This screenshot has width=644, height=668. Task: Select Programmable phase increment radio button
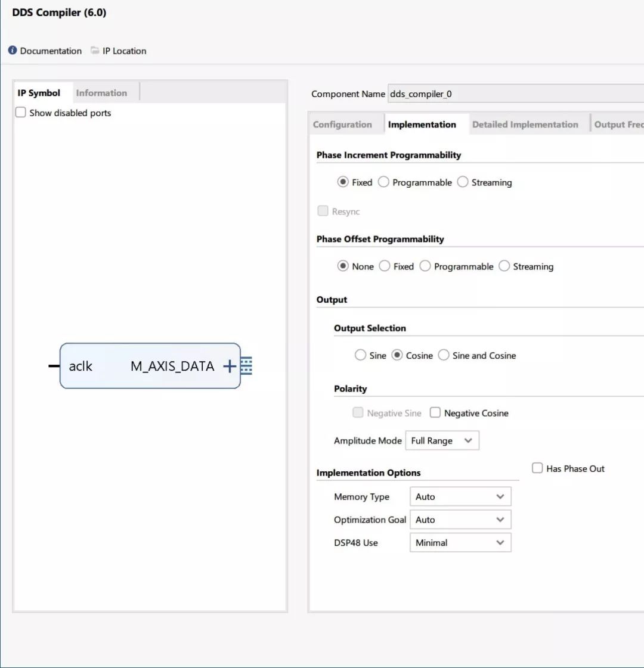pyautogui.click(x=384, y=182)
